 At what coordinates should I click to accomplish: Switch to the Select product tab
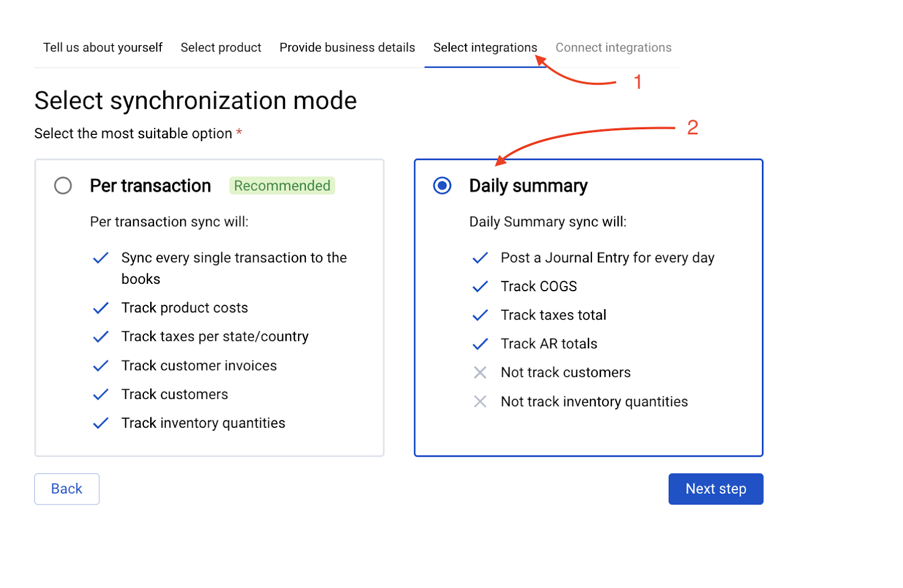(221, 48)
